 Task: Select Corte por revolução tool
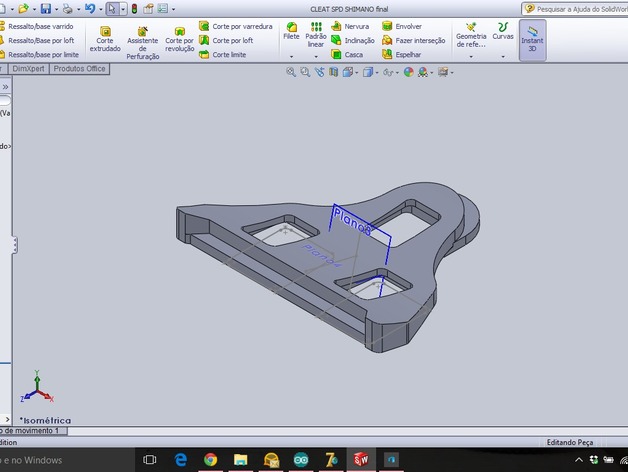click(x=179, y=39)
